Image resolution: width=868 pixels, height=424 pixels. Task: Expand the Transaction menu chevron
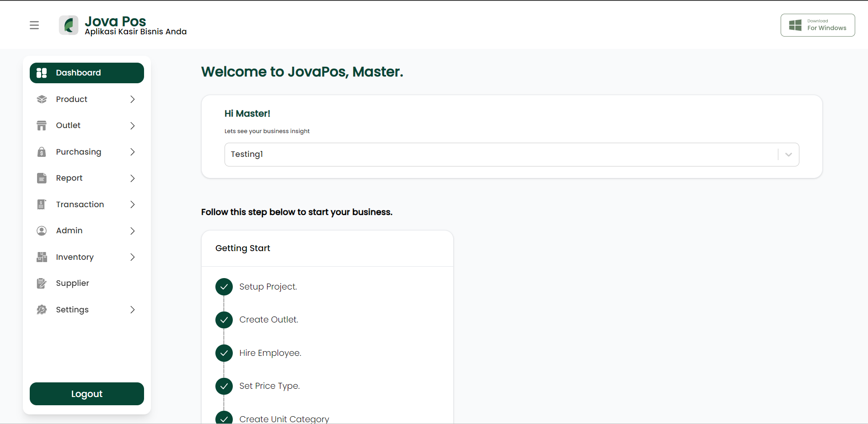[x=133, y=204]
